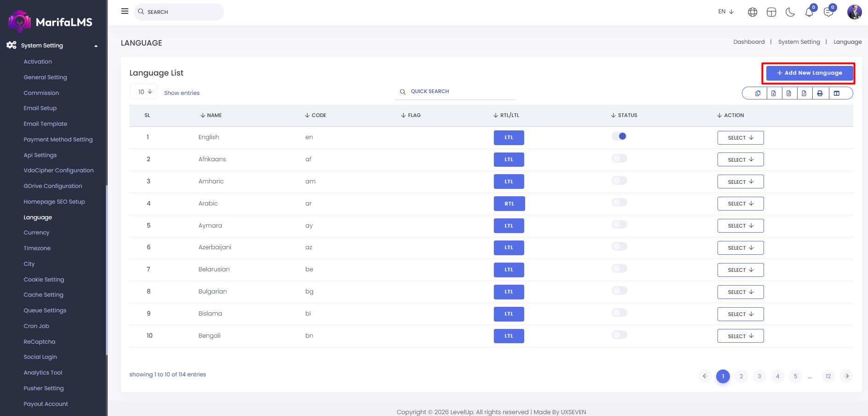Export the language list to Excel
Screen dimensions: 868x416
tap(774, 94)
